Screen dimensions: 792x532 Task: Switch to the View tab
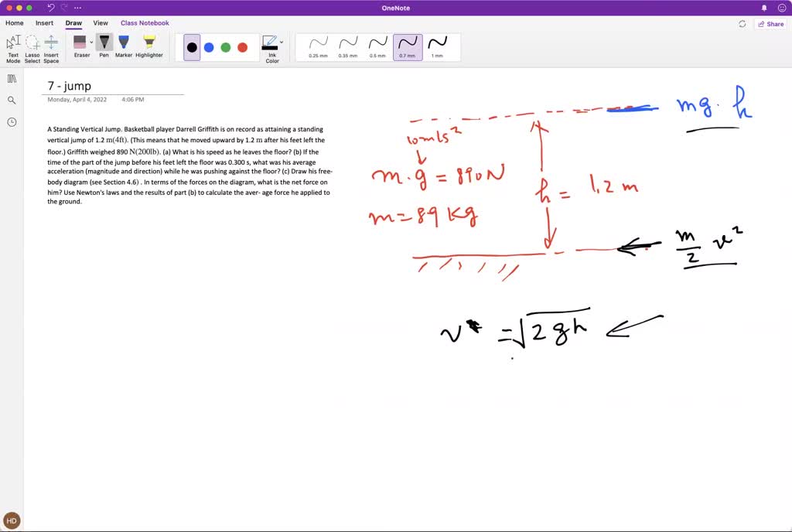click(x=101, y=22)
